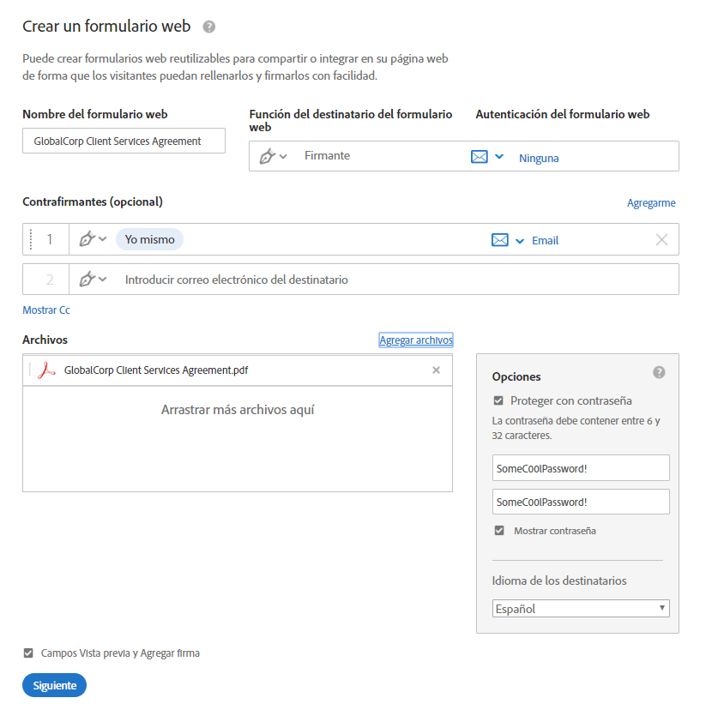Open the pen role icon for contrafirmante 1
This screenshot has height=728, width=712.
pos(89,239)
